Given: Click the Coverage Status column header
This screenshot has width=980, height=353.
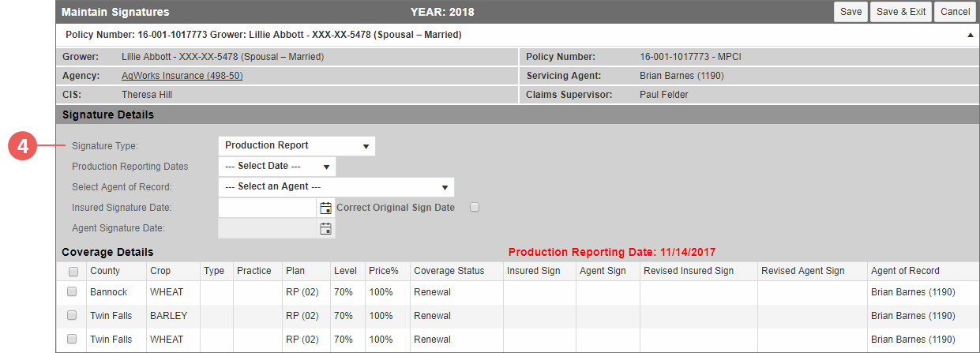Looking at the screenshot, I should pos(449,271).
